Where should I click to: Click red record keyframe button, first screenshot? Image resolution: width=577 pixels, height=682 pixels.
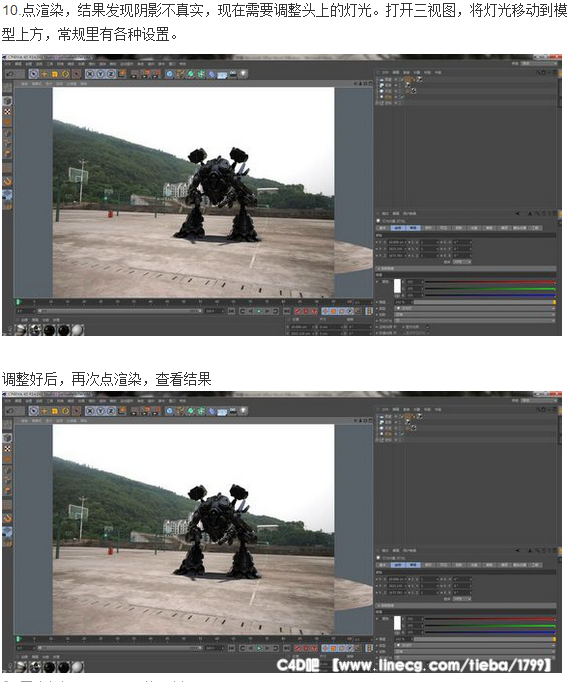click(x=298, y=311)
